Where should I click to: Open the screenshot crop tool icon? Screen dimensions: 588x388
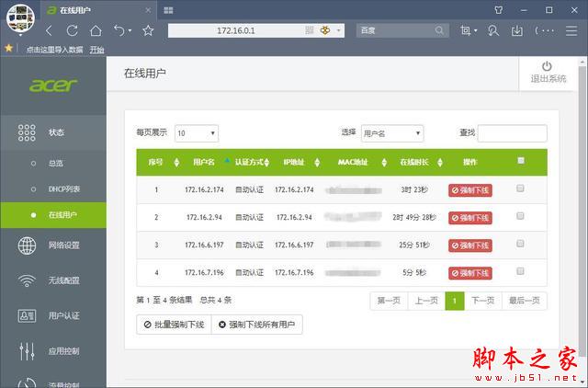pyautogui.click(x=466, y=30)
